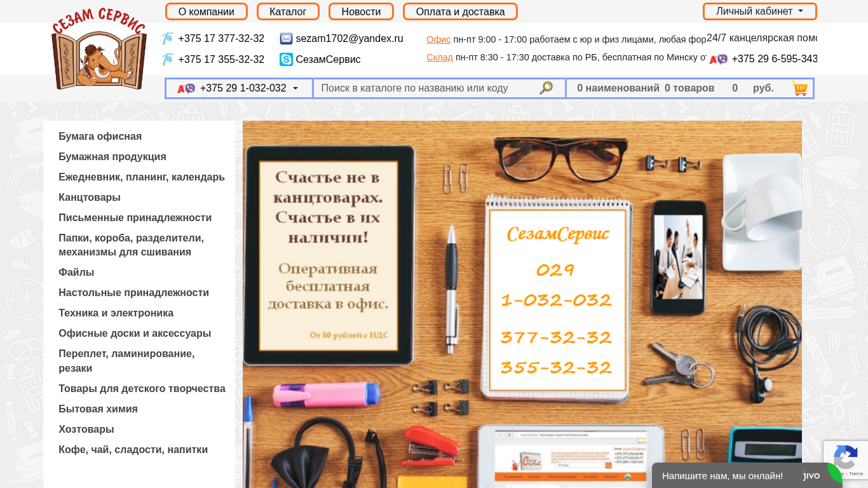Viewport: 868px width, 488px height.
Task: Expand the +375 29 1-032-032 phone dropdown
Action: [x=239, y=88]
